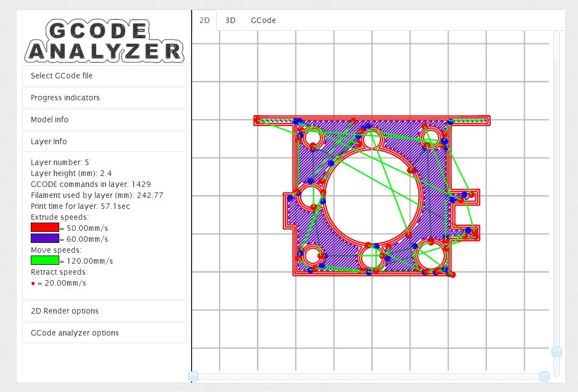Click the red retract speed dot

click(33, 283)
